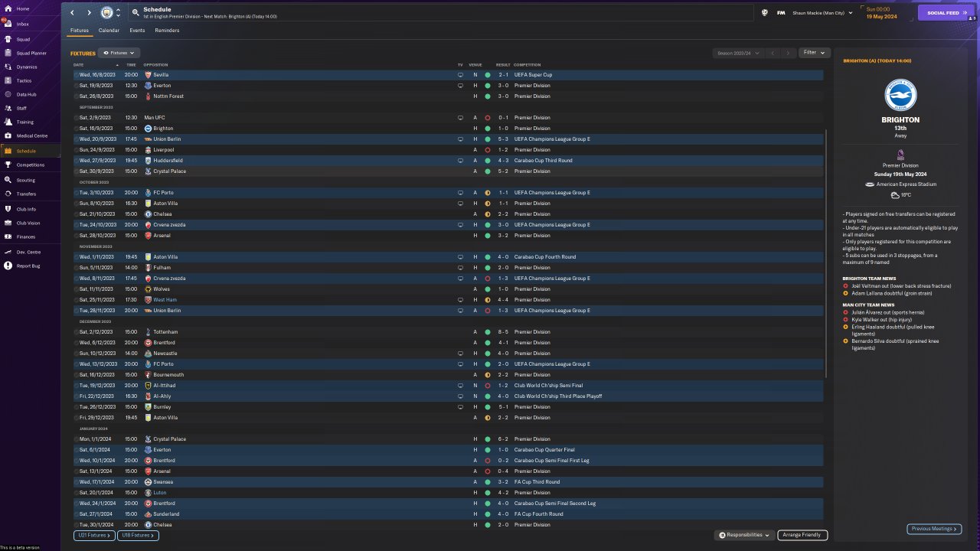Image resolution: width=980 pixels, height=551 pixels.
Task: Click the fixtures list scrollbar
Action: 826,253
